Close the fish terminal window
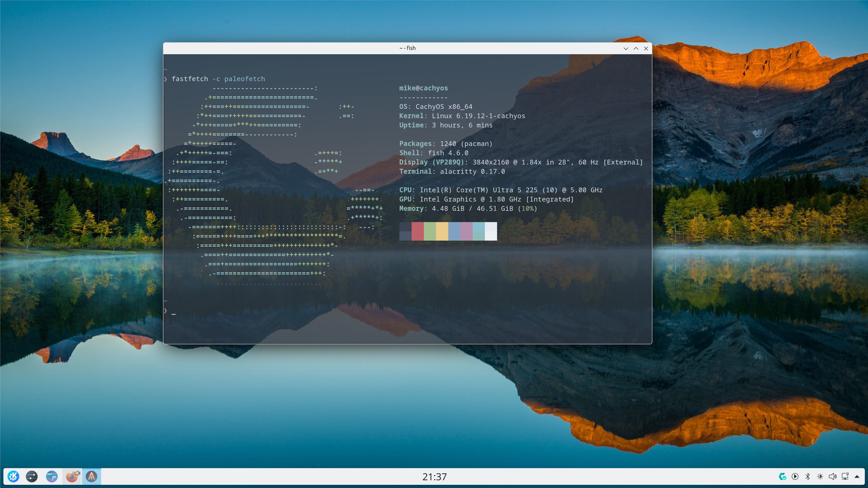Screen dimensions: 868x488 (646, 49)
